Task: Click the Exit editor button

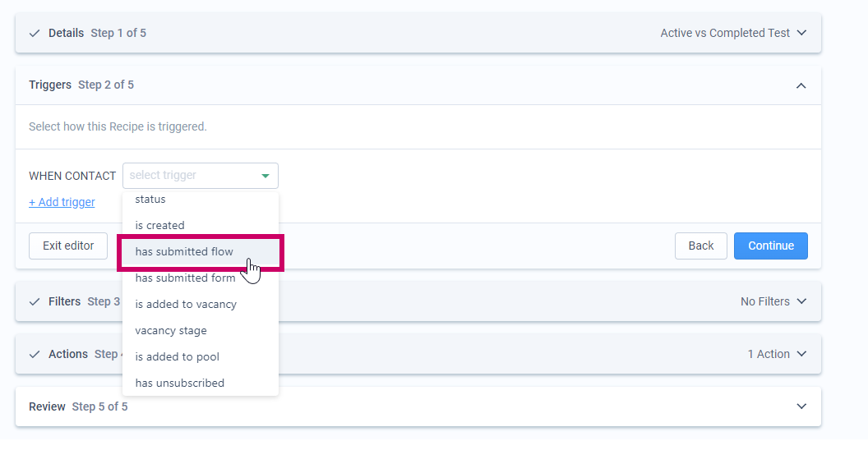Action: coord(68,246)
